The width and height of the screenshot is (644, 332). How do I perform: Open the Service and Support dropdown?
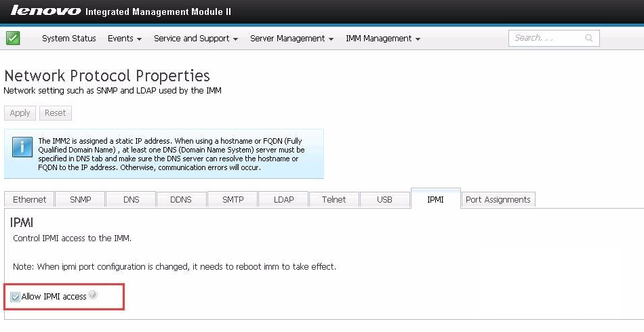[x=196, y=39]
